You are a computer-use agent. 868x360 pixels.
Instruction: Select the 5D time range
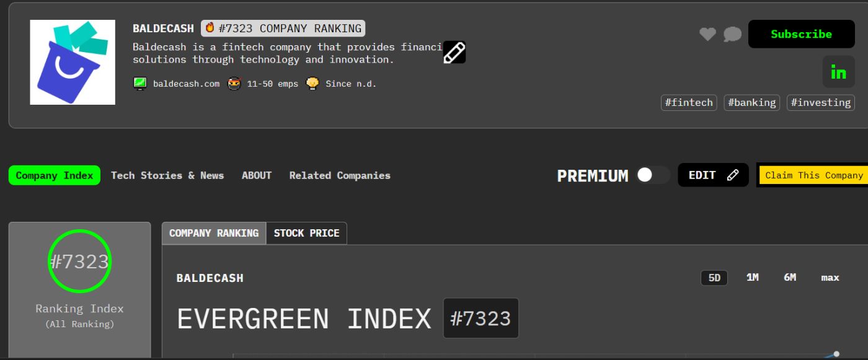pos(714,278)
